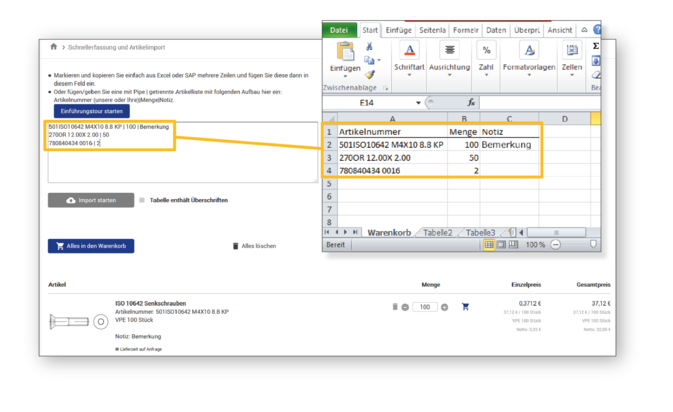The height and width of the screenshot is (412, 673).
Task: Click the format painter brush icon
Action: (x=369, y=74)
